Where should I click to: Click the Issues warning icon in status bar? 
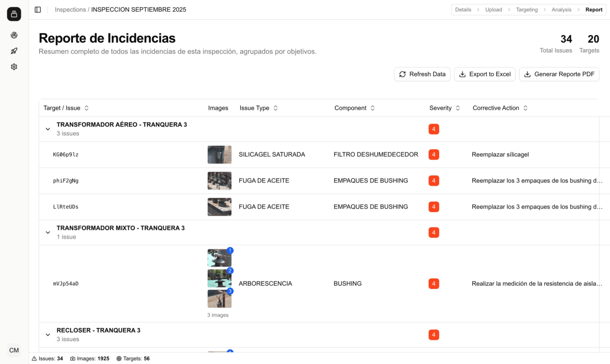click(x=34, y=358)
